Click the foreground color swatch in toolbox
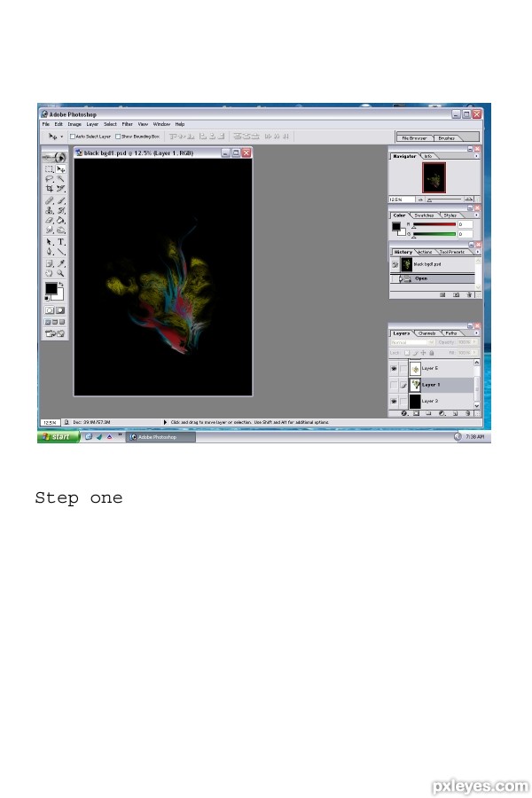This screenshot has height=798, width=532. tap(51, 288)
